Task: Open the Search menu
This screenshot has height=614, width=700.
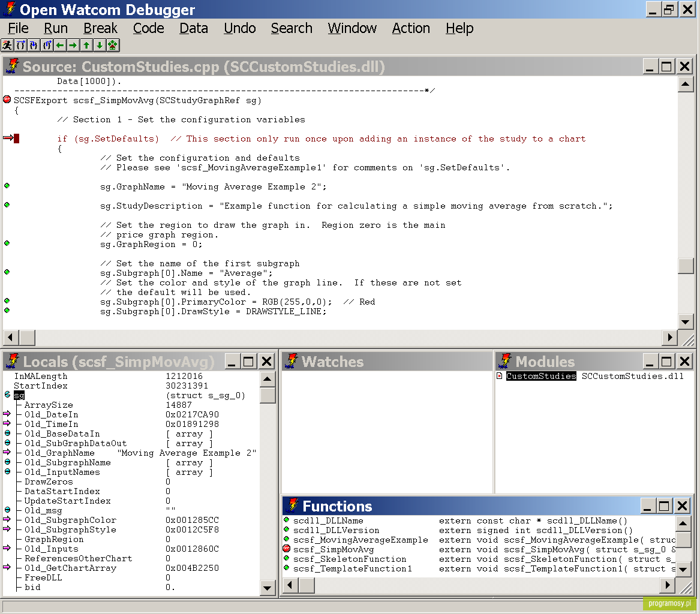Action: pos(292,28)
